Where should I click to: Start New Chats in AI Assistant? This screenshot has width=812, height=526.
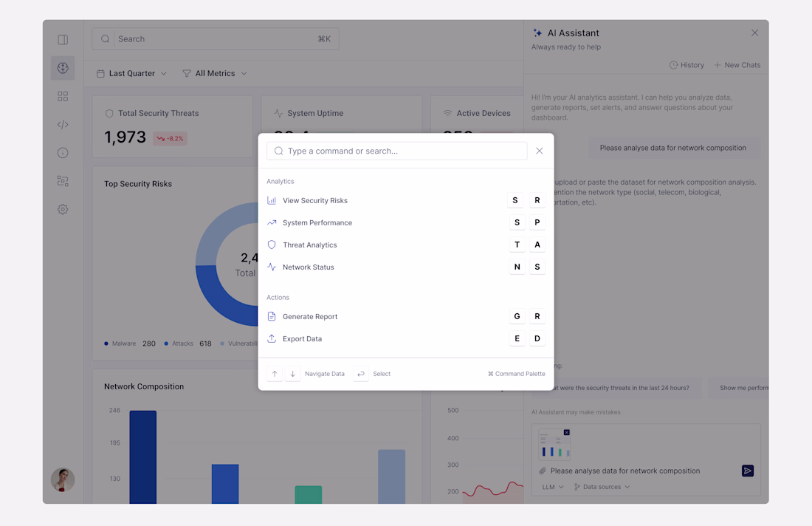tap(737, 65)
